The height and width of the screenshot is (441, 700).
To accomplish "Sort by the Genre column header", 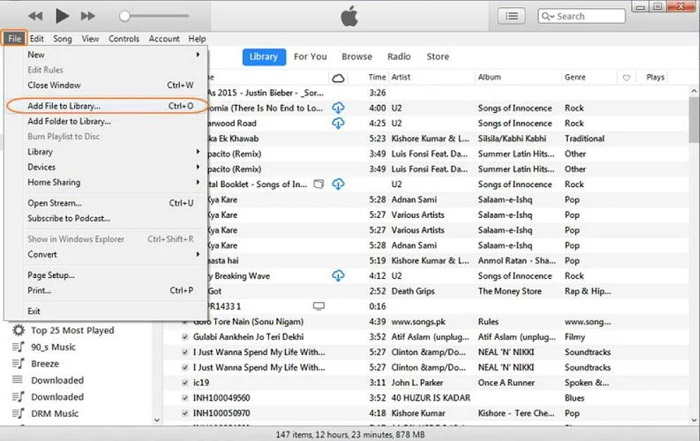I will (x=575, y=77).
